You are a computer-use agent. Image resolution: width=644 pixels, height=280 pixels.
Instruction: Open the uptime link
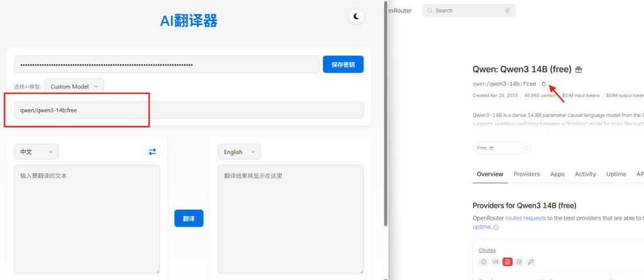[482, 227]
